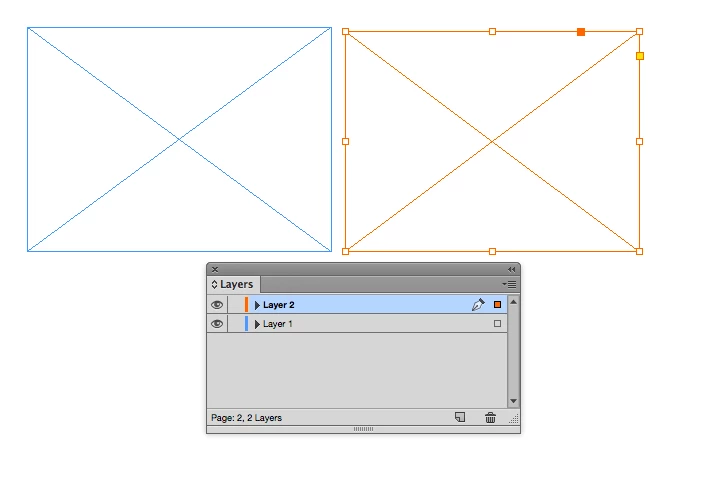Click the top-left handle of orange frame
The image size is (717, 482).
coord(346,32)
